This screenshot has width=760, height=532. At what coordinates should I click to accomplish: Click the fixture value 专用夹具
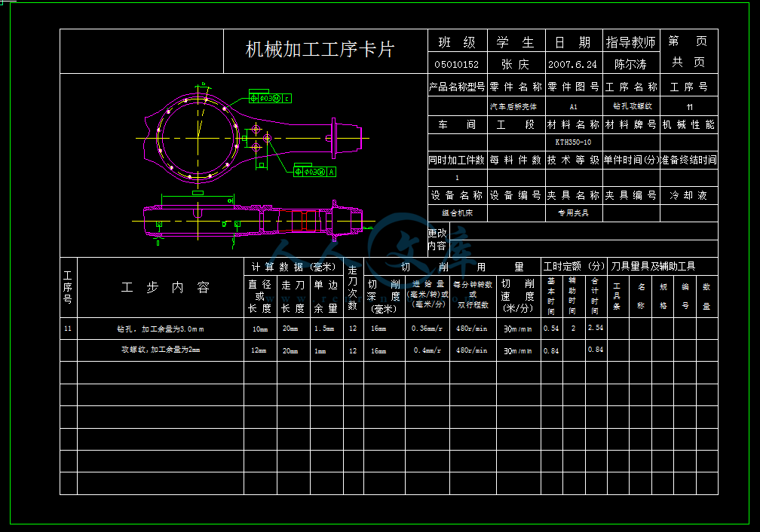573,213
